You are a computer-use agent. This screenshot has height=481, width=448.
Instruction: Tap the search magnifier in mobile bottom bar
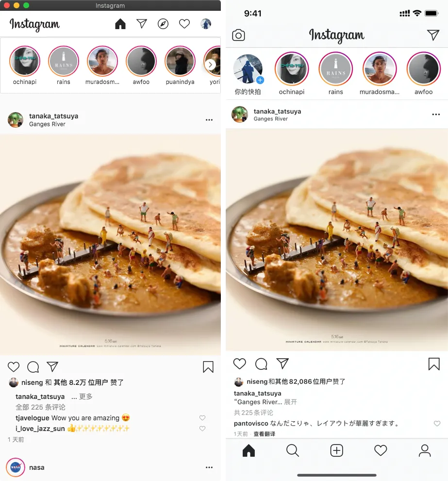click(292, 450)
